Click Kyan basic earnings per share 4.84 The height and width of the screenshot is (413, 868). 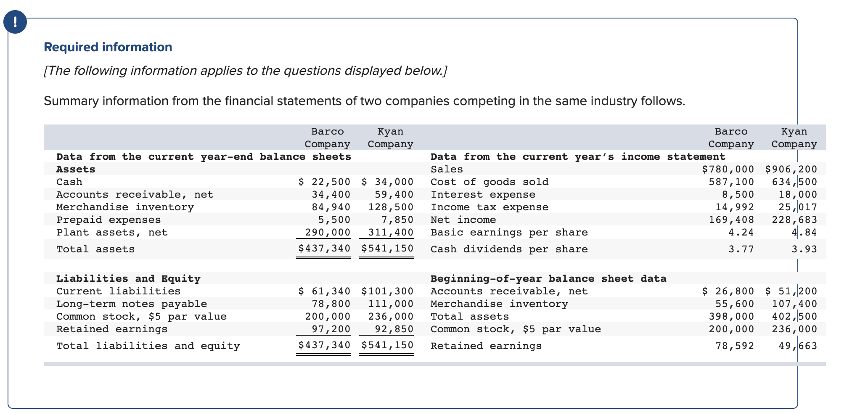click(x=804, y=232)
